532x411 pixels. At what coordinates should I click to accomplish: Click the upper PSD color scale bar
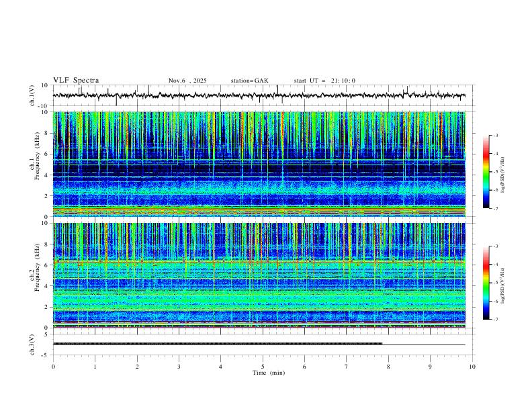(486, 172)
